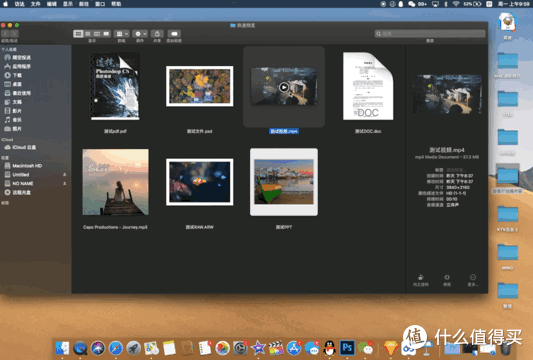Go forward in Finder window
The width and height of the screenshot is (533, 360).
[14, 34]
